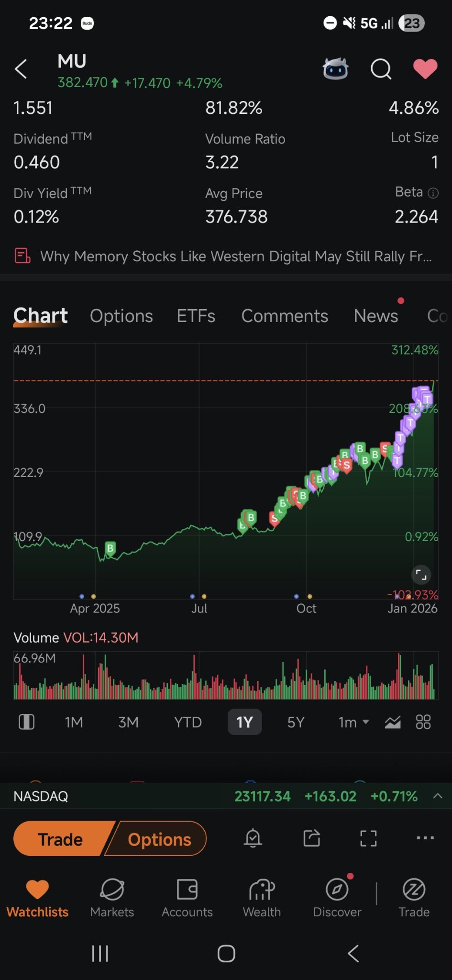This screenshot has height=980, width=452.
Task: Tap the share icon in bottom bar
Action: [312, 838]
